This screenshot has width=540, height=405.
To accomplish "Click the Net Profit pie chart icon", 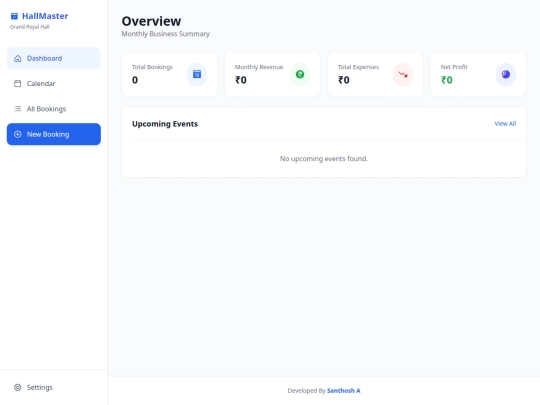I will pyautogui.click(x=506, y=74).
